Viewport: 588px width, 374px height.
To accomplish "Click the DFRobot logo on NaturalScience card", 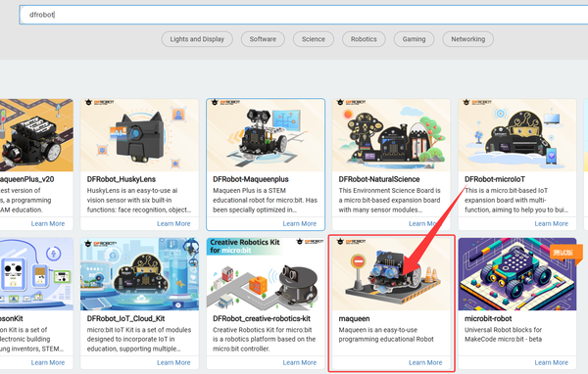I will click(x=351, y=102).
